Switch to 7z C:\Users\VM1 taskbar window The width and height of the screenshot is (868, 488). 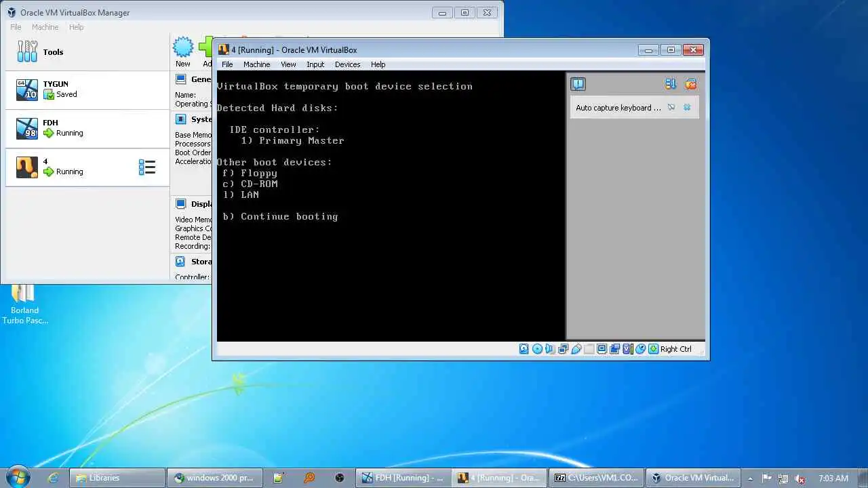[x=596, y=478]
